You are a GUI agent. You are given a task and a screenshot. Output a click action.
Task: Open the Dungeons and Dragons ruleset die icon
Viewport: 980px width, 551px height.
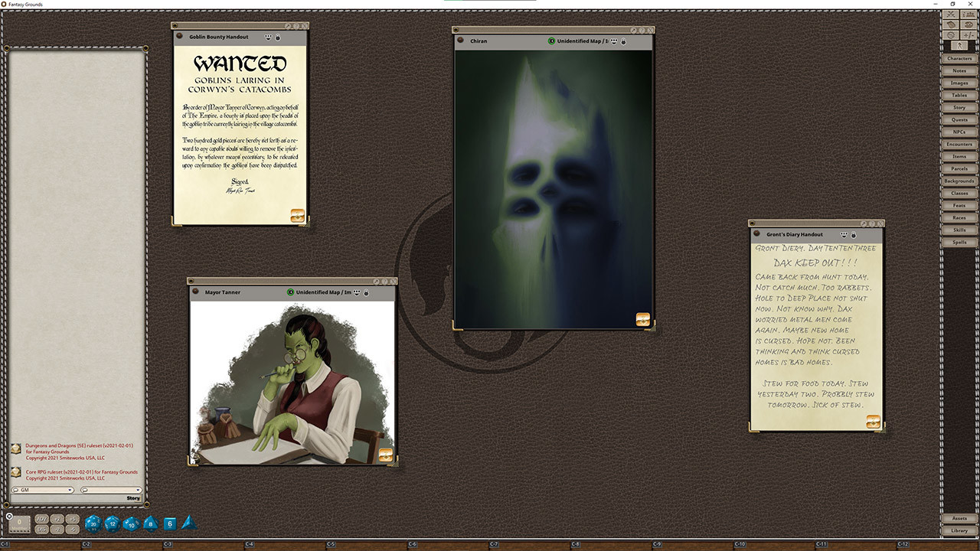[x=16, y=449]
